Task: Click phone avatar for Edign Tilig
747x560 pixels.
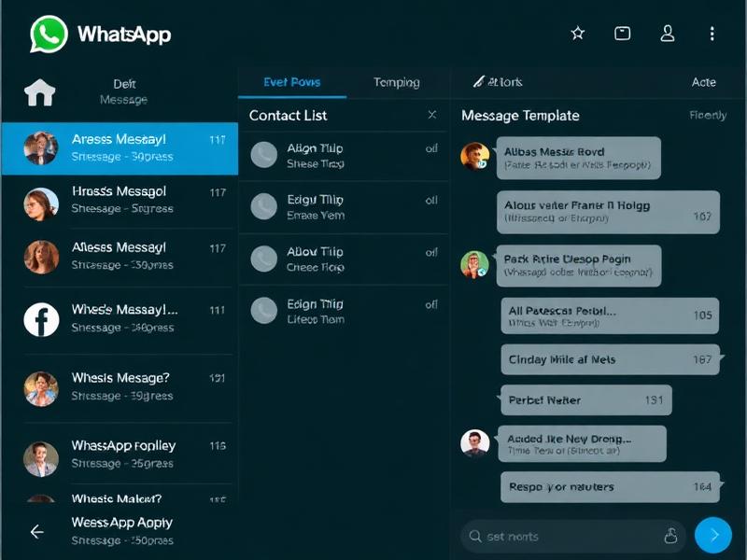Action: [x=264, y=311]
